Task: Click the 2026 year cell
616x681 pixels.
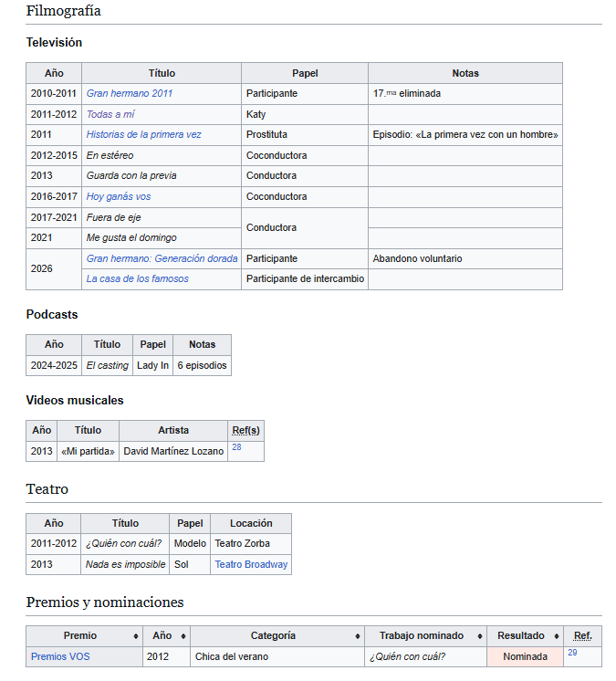Action: [x=54, y=269]
